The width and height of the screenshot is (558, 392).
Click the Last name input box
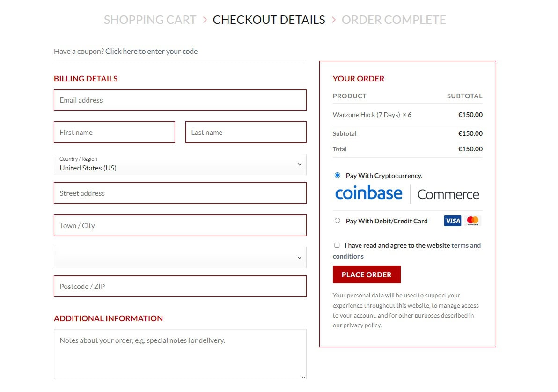246,133
